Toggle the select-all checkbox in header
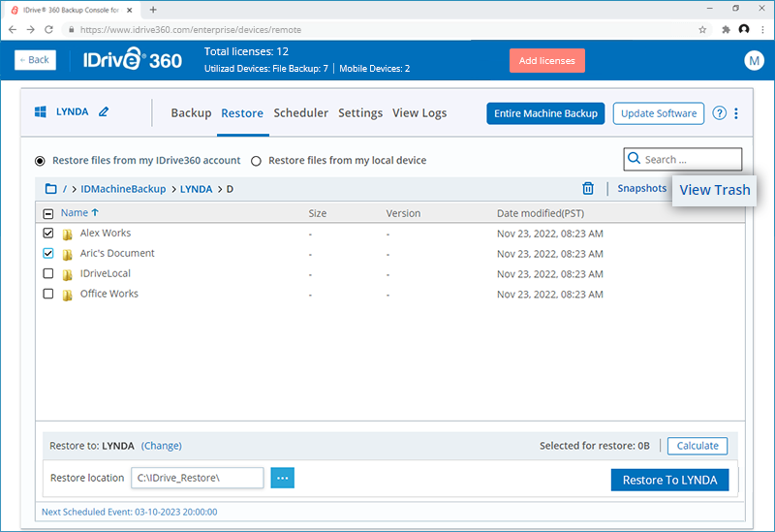Screen dimensions: 775x532 point(47,213)
